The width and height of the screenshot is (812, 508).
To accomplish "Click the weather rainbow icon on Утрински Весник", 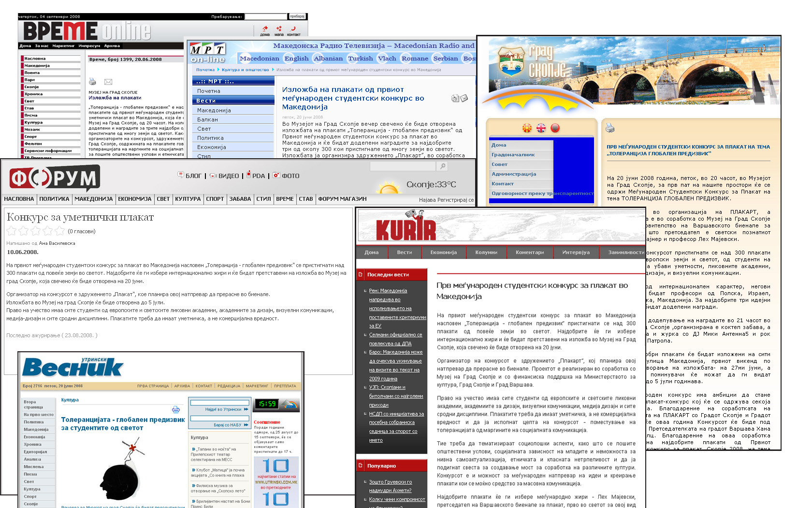I will click(290, 404).
